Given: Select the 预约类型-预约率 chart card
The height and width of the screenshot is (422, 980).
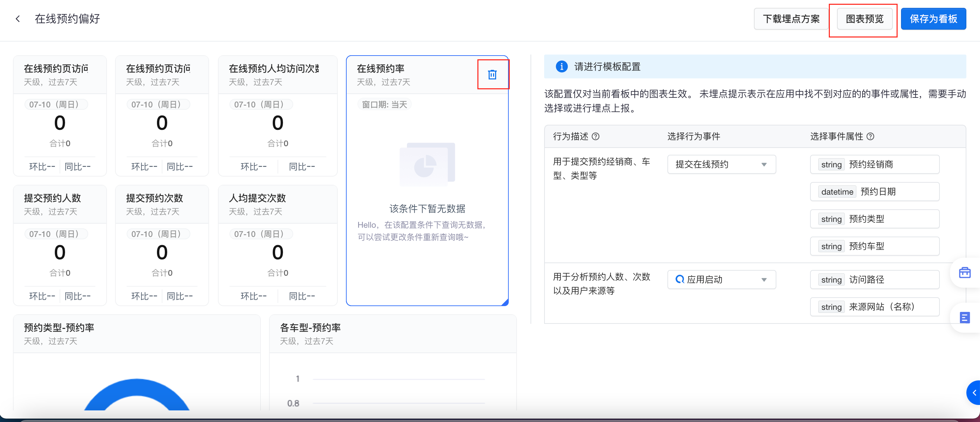Looking at the screenshot, I should 137,363.
